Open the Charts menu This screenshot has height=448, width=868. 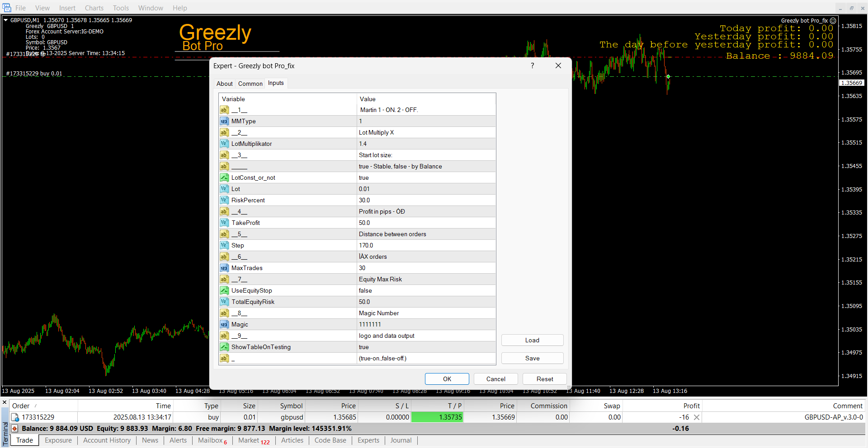[x=94, y=8]
